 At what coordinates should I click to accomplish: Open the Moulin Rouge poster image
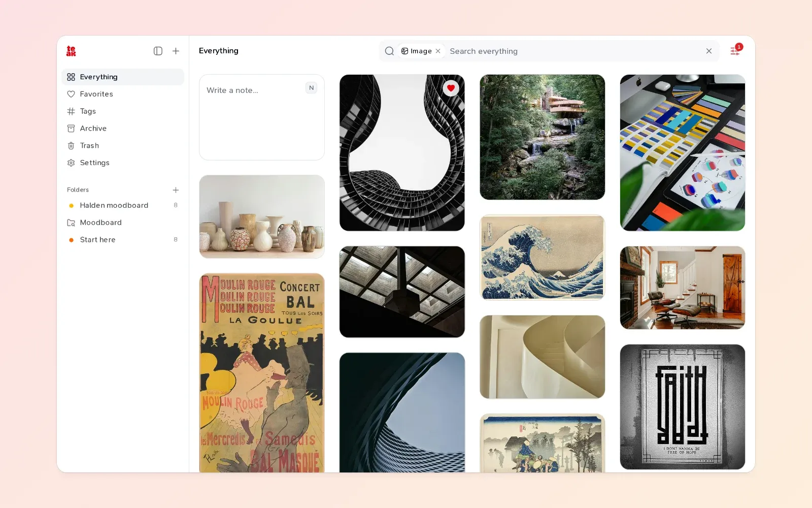262,373
